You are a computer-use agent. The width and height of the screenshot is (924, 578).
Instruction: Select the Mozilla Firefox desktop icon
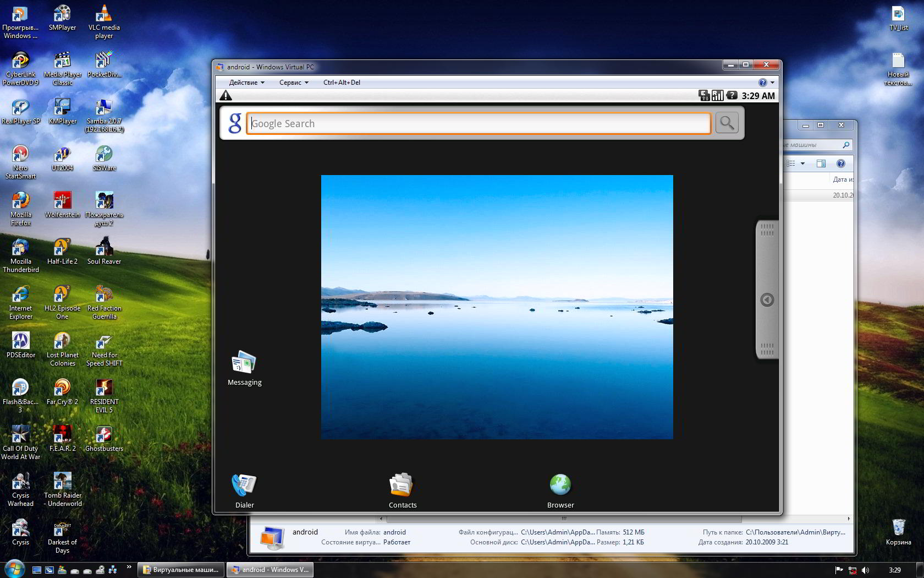(x=20, y=209)
